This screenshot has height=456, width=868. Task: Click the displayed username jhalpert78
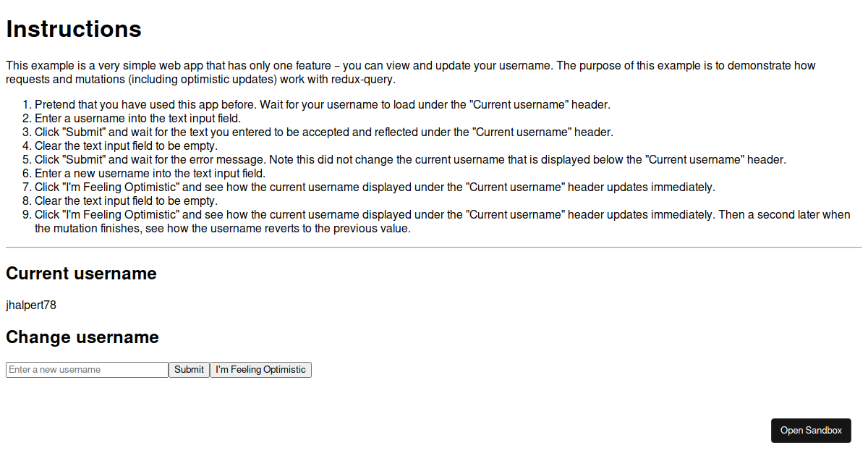[31, 305]
